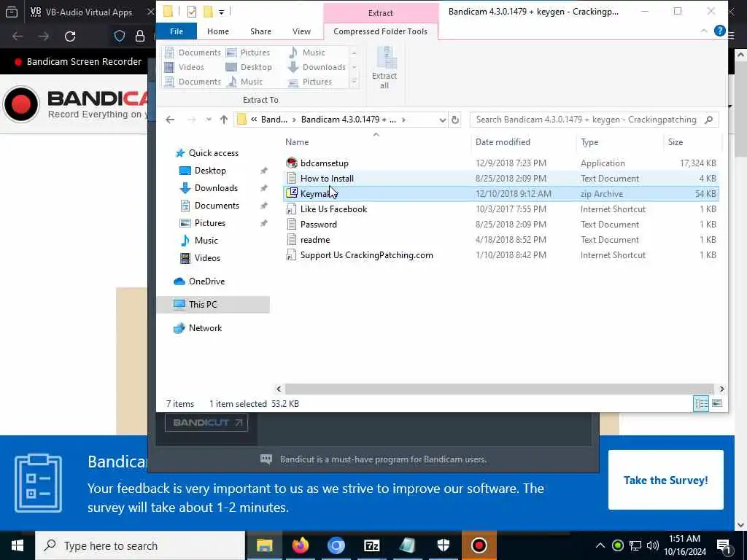Screen dimensions: 747x560
Task: Expand the Extract To destinations gallery
Action: (354, 82)
